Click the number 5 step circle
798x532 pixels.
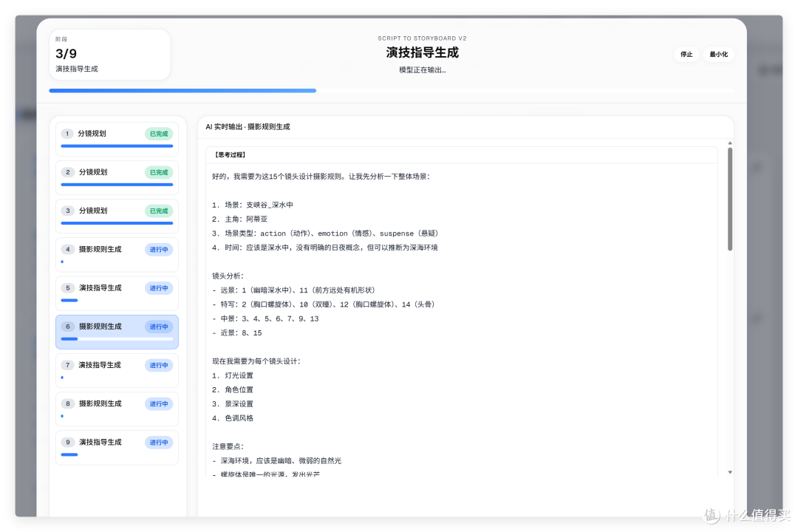[67, 288]
